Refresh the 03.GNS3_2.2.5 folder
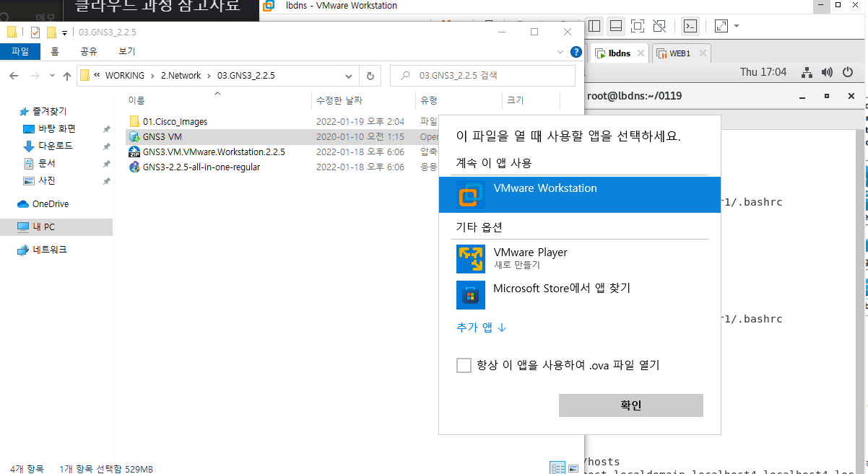 pyautogui.click(x=370, y=76)
